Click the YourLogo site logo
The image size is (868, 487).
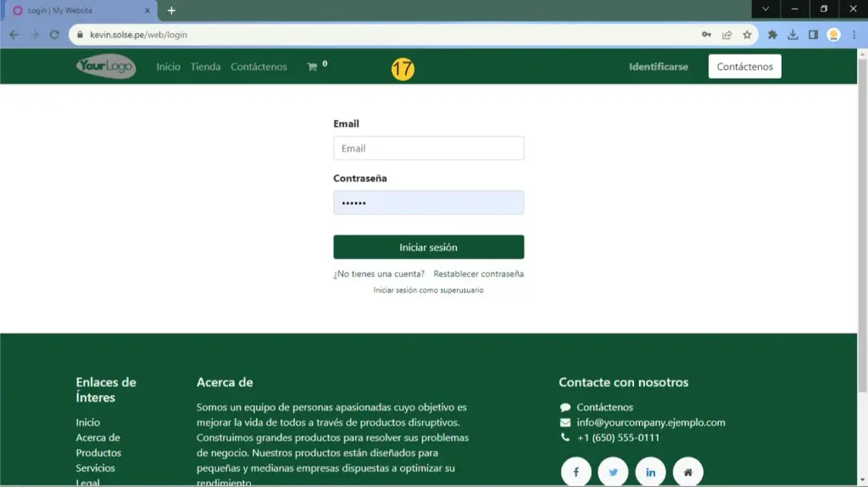pyautogui.click(x=105, y=67)
